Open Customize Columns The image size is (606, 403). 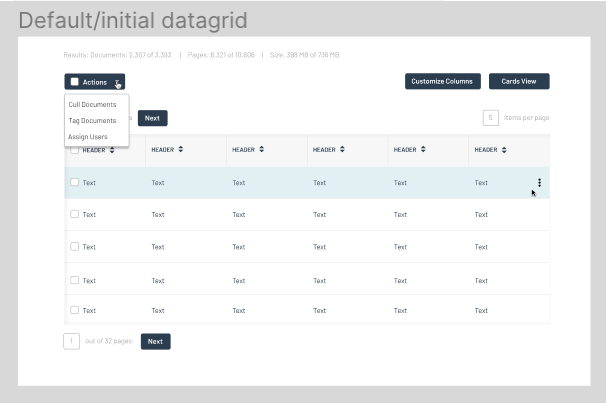[443, 81]
